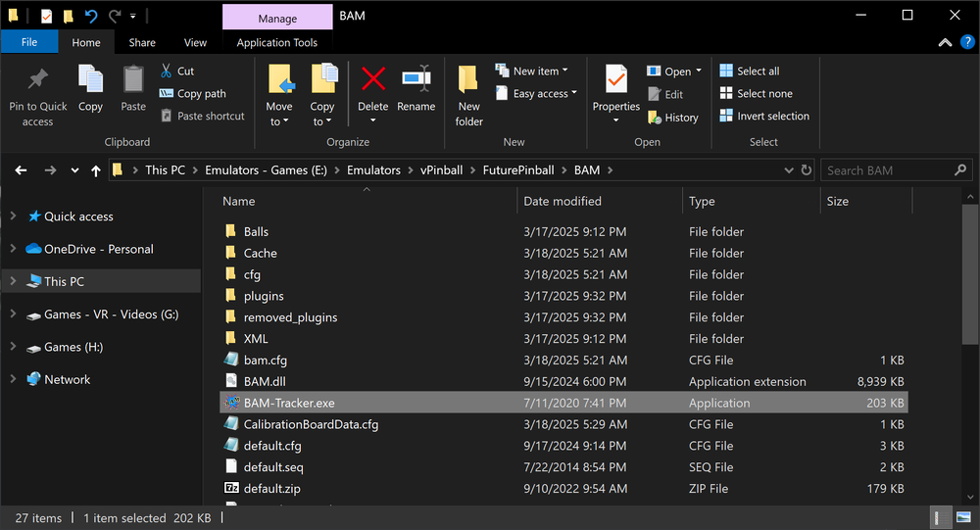Click the Paste clipboard icon
Image resolution: width=980 pixels, height=530 pixels.
pyautogui.click(x=133, y=79)
